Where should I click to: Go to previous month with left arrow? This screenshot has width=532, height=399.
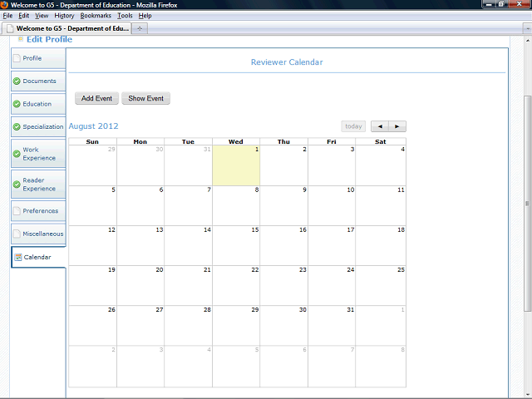(380, 126)
